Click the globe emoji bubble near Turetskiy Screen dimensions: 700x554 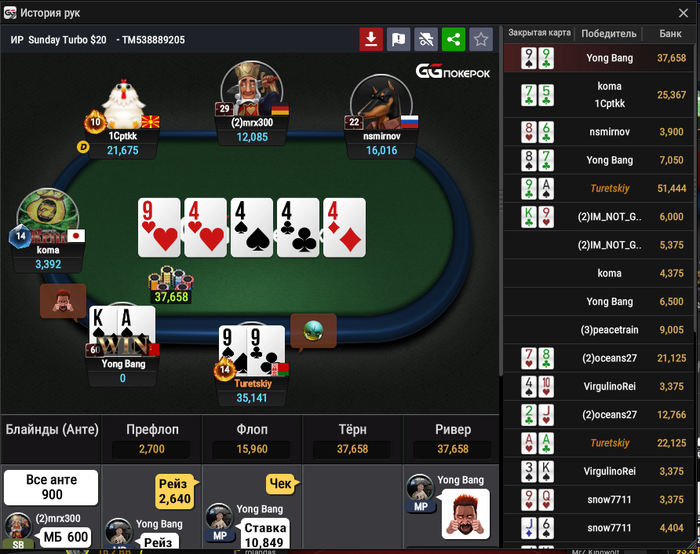(x=313, y=331)
